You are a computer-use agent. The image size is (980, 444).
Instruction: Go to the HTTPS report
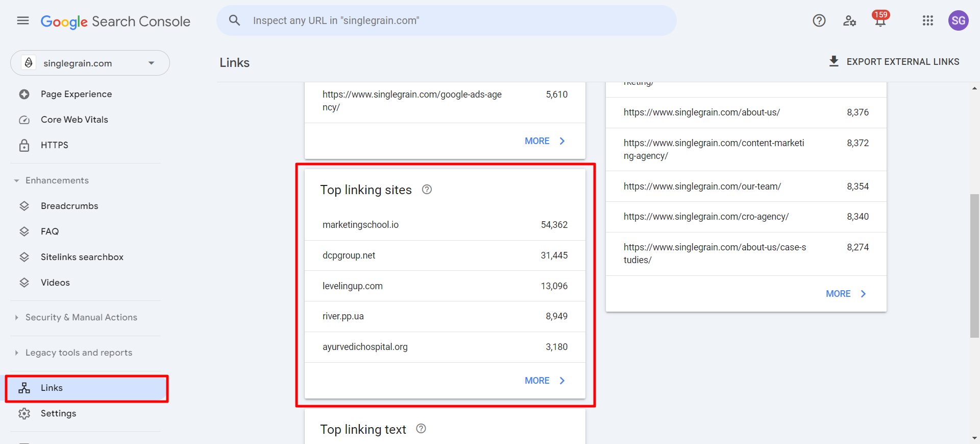(55, 145)
